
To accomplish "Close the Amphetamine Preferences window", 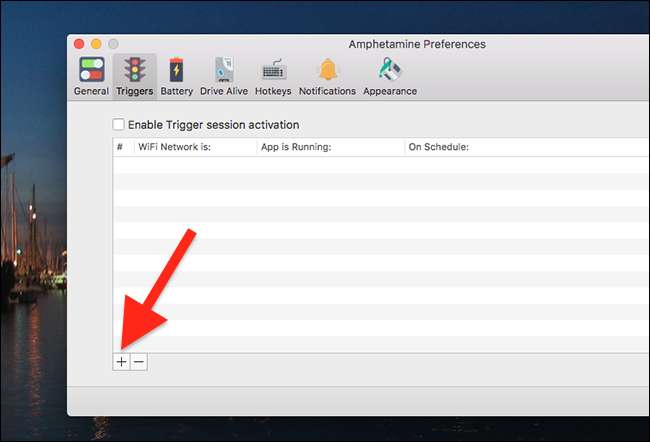I will [x=79, y=44].
